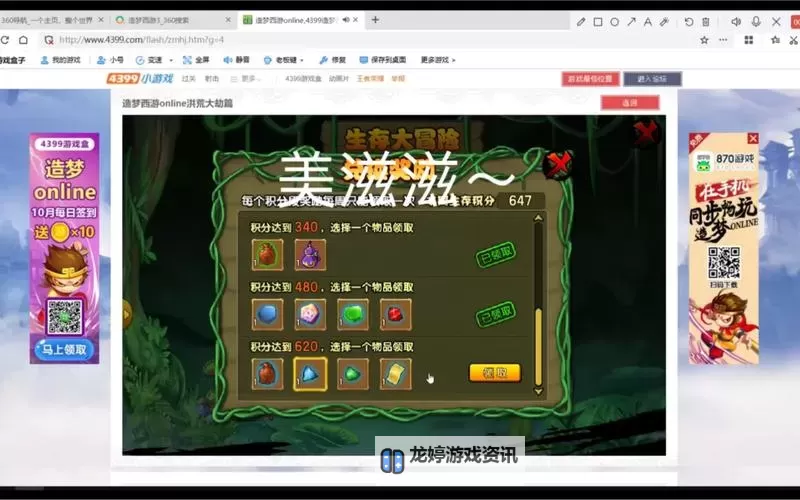Select the purple gourd reward item
The width and height of the screenshot is (800, 500).
pos(310,254)
